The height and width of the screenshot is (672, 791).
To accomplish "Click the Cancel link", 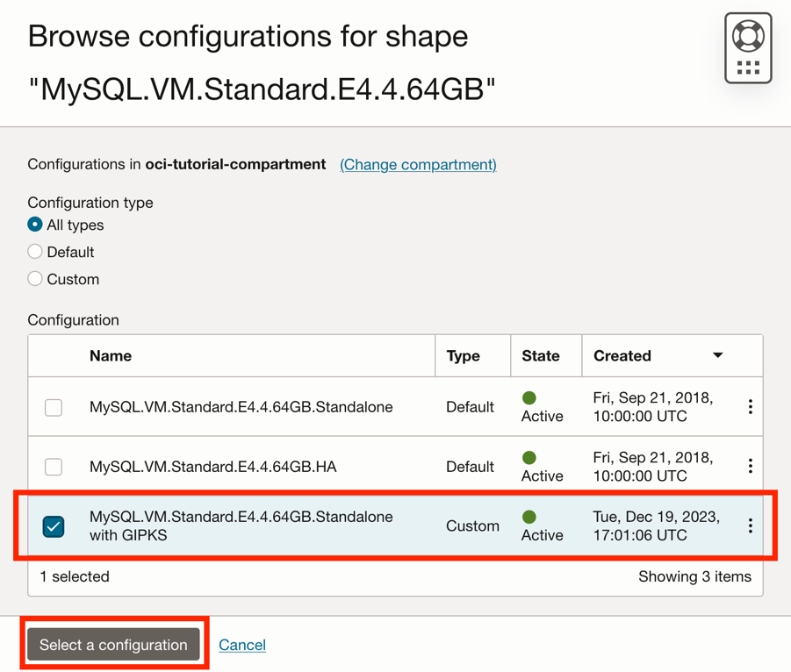I will (x=242, y=645).
